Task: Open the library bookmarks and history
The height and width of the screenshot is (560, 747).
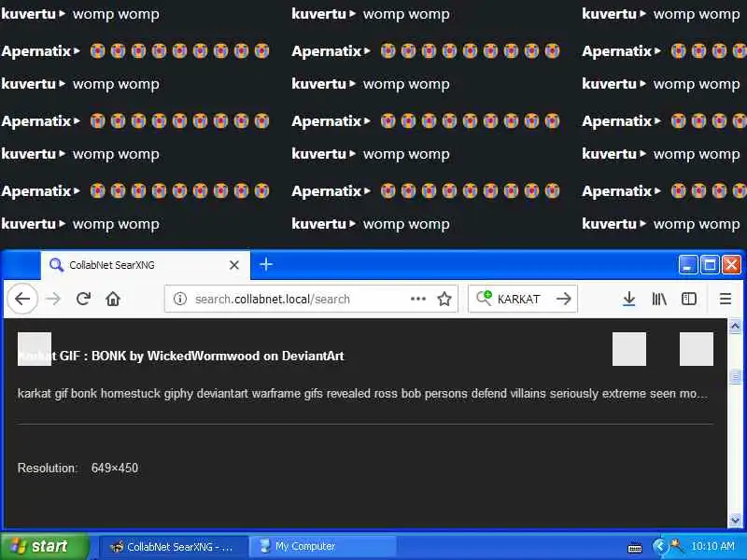Action: click(659, 299)
